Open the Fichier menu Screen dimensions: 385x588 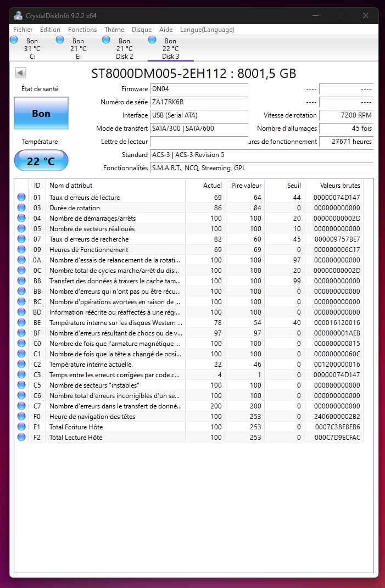(x=23, y=30)
